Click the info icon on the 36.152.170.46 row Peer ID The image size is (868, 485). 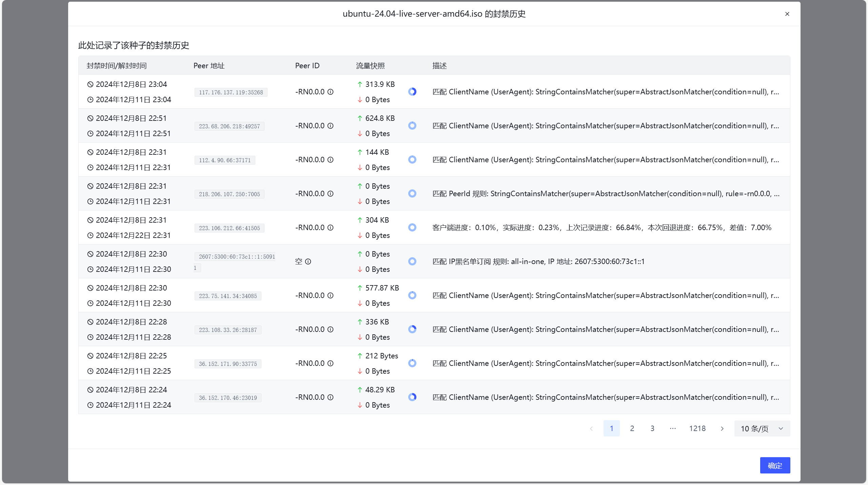coord(331,397)
